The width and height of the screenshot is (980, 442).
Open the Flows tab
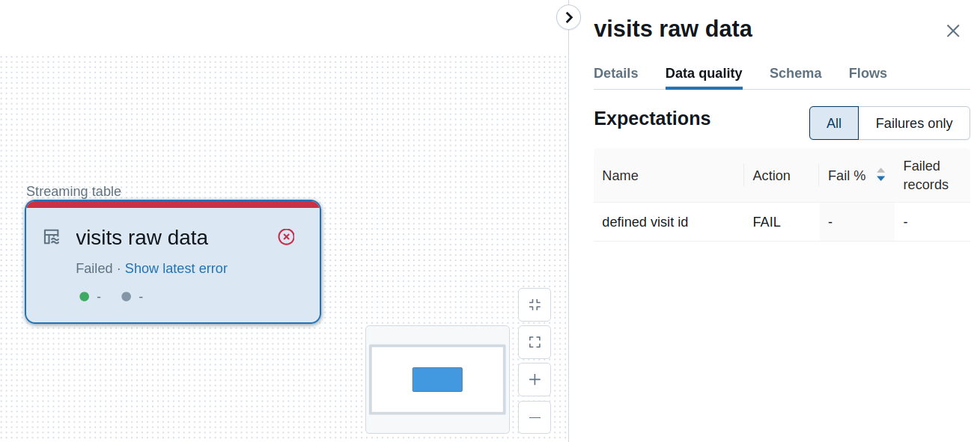[868, 73]
